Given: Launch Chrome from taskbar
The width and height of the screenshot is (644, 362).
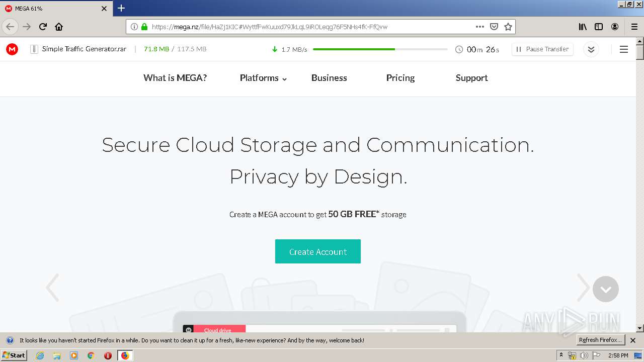Looking at the screenshot, I should click(x=91, y=355).
